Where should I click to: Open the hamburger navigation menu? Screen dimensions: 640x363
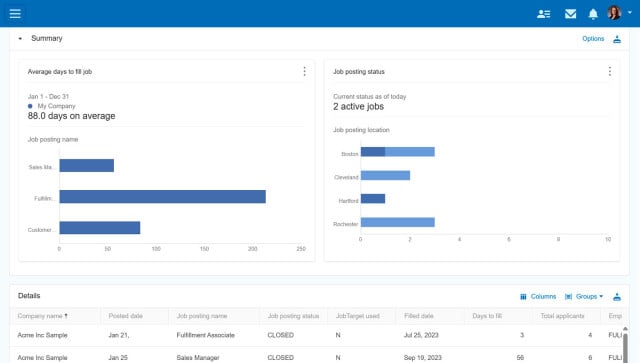pos(15,13)
